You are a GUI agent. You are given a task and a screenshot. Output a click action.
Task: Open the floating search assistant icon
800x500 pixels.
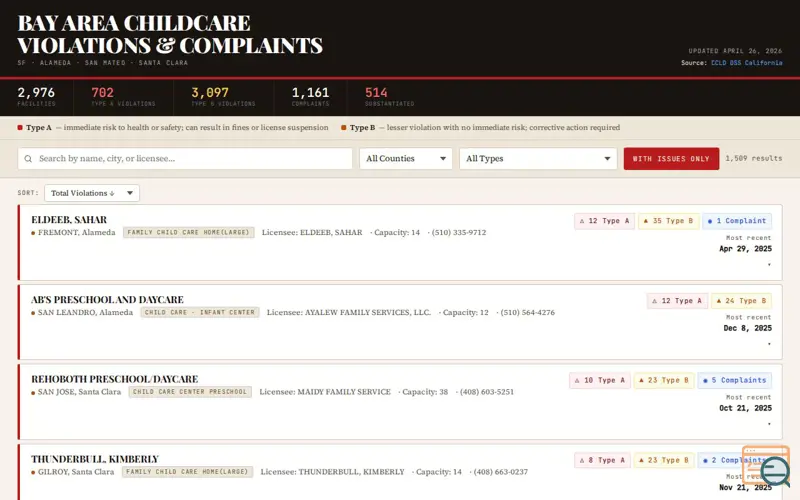point(767,466)
